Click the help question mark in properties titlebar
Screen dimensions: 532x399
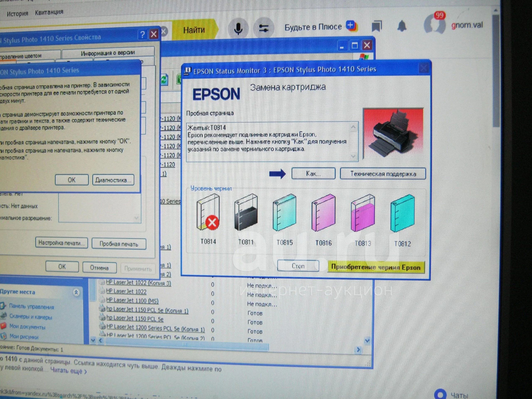pos(142,35)
